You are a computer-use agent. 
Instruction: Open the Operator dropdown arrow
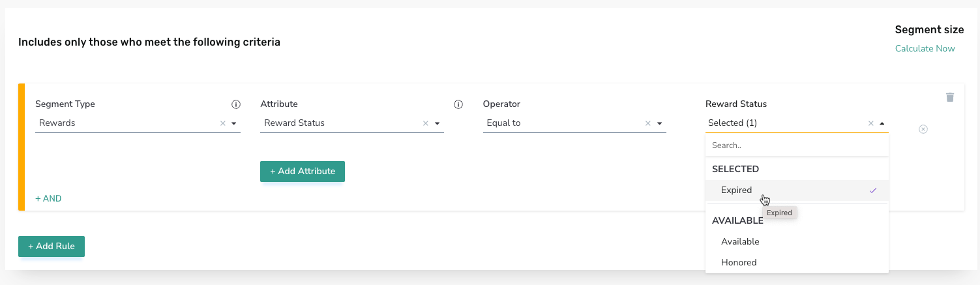click(659, 123)
